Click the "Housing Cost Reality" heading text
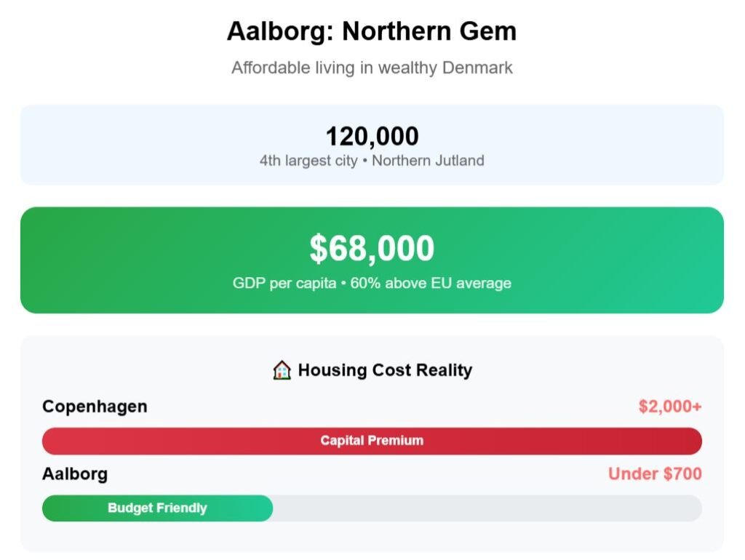The image size is (745, 560). [x=385, y=370]
